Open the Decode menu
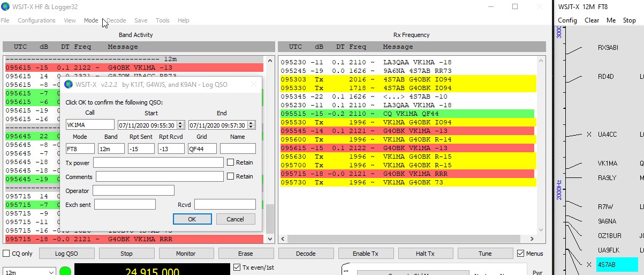The width and height of the screenshot is (644, 275). pos(116,20)
